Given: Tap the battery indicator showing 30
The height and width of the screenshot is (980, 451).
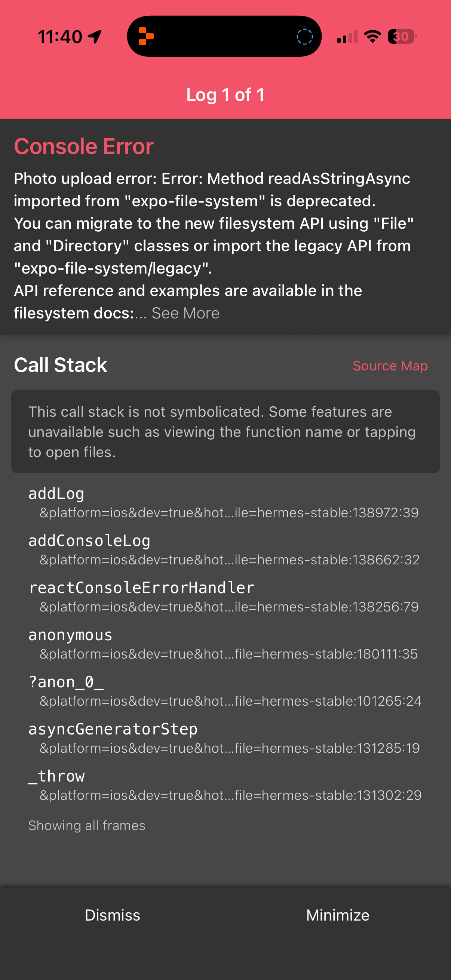Looking at the screenshot, I should (x=401, y=36).
